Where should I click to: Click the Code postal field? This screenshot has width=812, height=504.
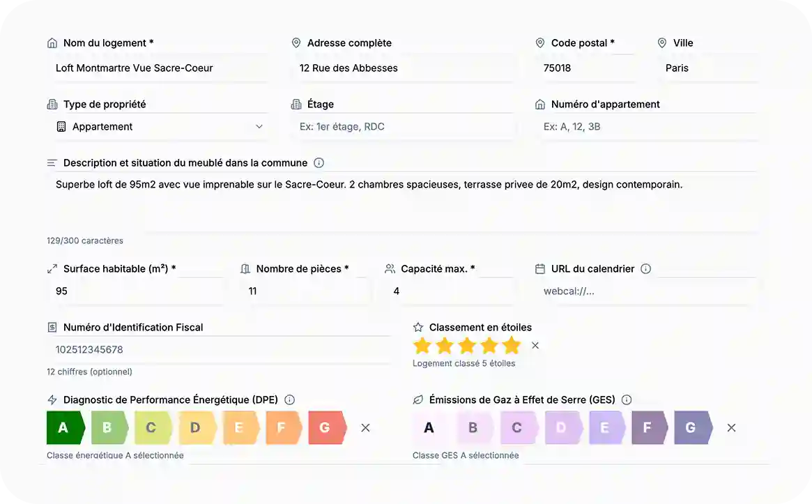click(585, 68)
